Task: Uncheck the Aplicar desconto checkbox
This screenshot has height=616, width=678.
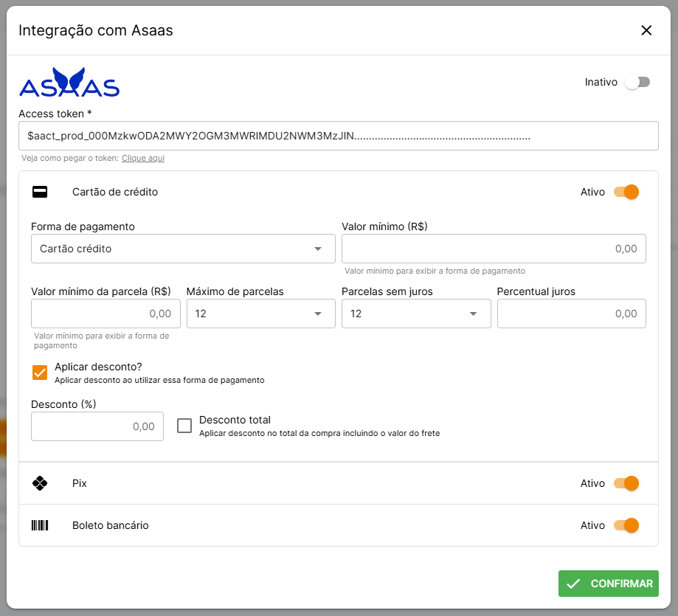Action: coord(40,373)
